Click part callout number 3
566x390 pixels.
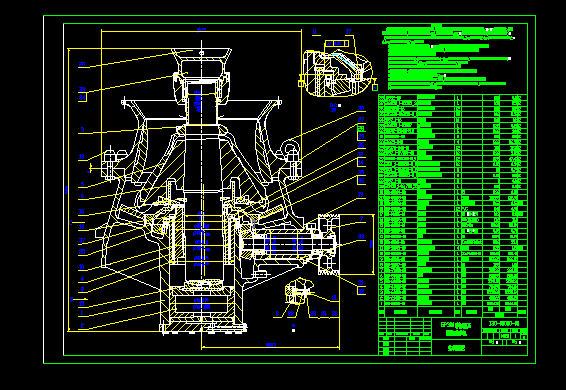tap(82, 130)
